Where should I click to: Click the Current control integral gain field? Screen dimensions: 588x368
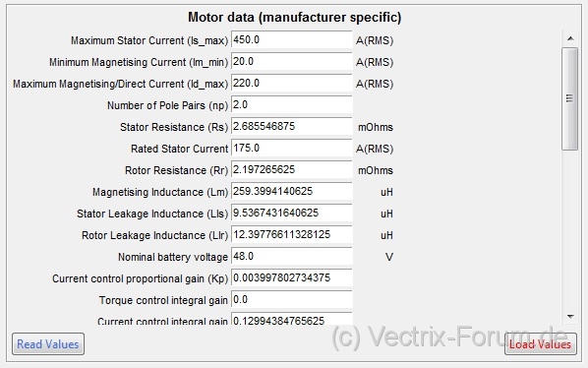[292, 319]
